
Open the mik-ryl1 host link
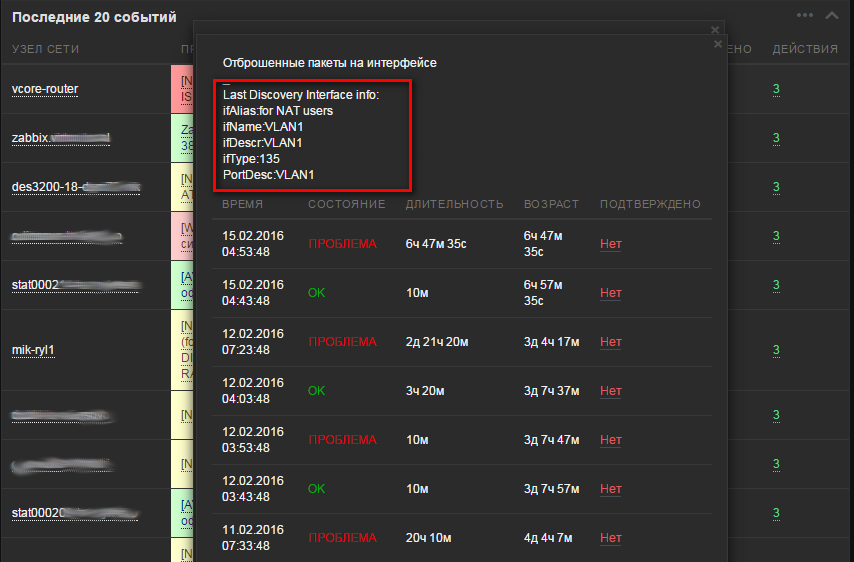click(x=33, y=350)
